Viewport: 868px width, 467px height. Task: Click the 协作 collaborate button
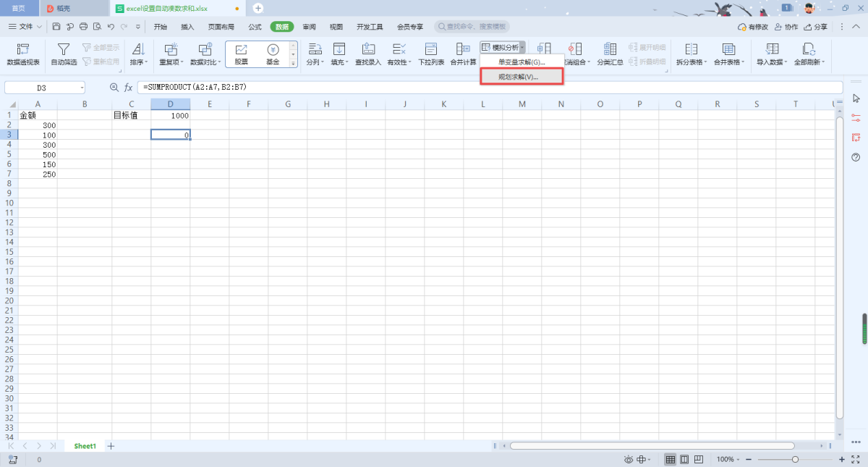coord(786,27)
